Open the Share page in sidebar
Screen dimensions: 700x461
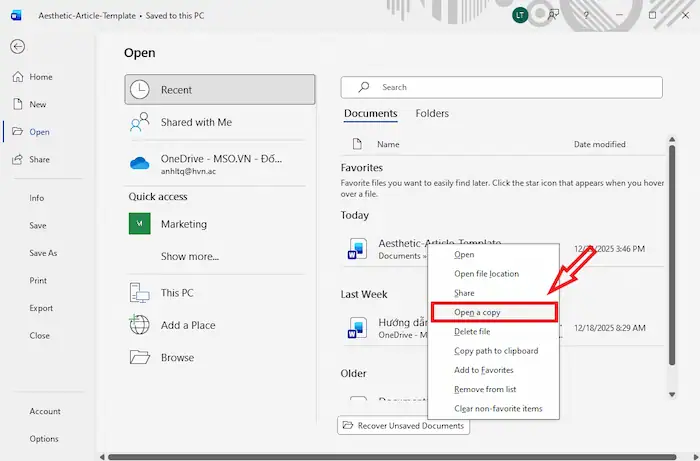click(39, 159)
